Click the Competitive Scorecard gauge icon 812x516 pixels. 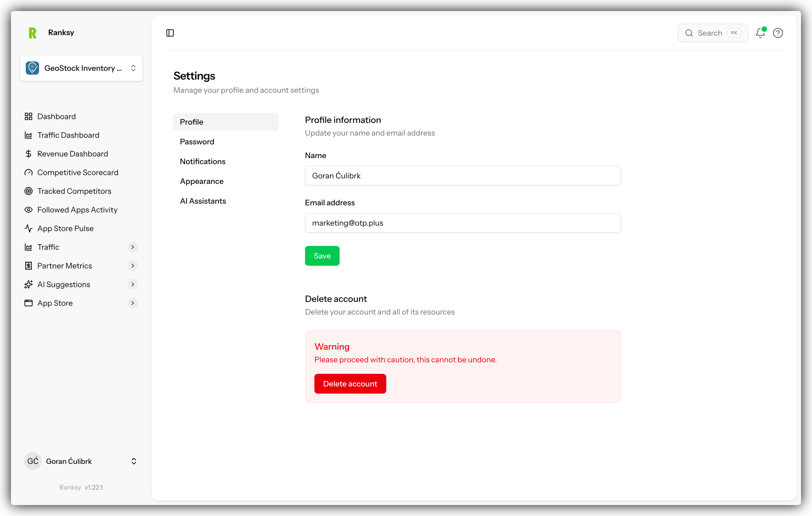[29, 172]
